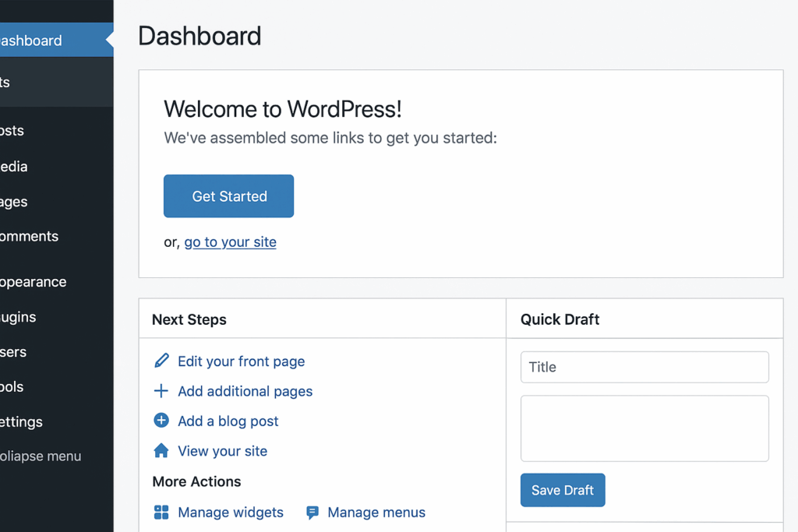
Task: Click the Quick Draft content text area
Action: [x=644, y=428]
